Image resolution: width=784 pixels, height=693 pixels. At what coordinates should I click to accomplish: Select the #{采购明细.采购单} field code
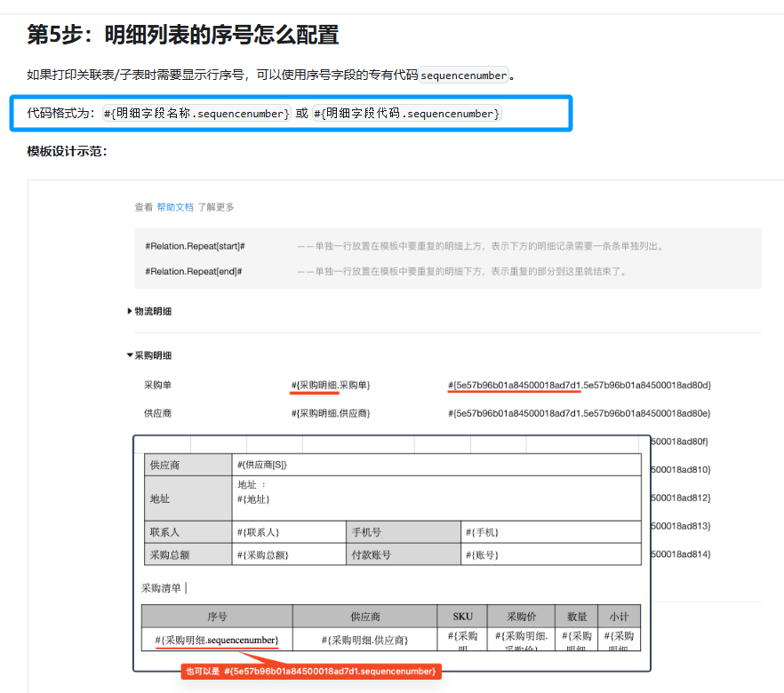(x=330, y=385)
